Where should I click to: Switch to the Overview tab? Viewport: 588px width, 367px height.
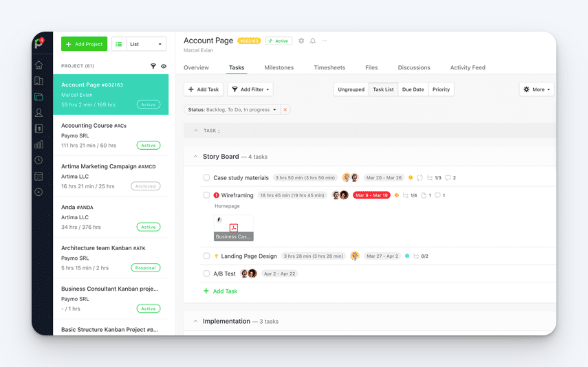196,67
